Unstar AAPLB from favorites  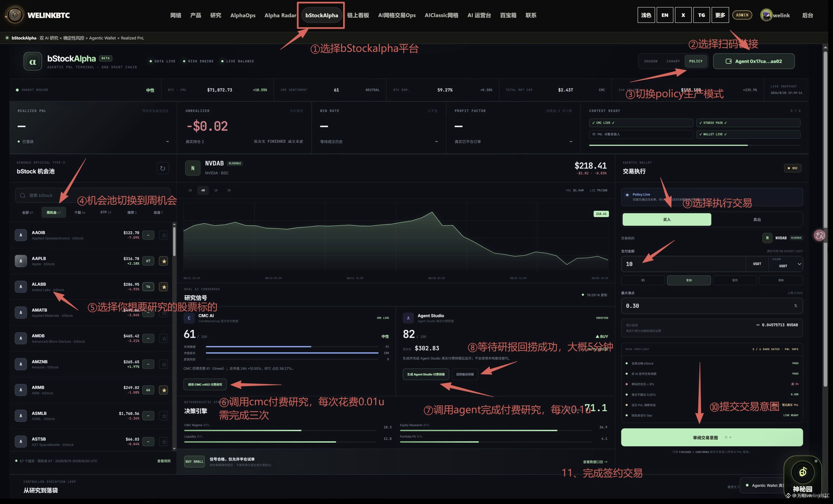coord(164,261)
